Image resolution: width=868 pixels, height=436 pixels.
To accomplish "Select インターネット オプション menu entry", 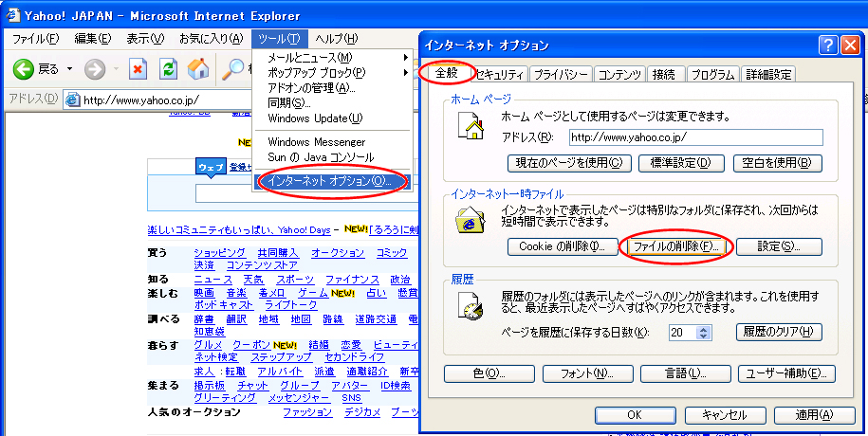I will (x=329, y=180).
